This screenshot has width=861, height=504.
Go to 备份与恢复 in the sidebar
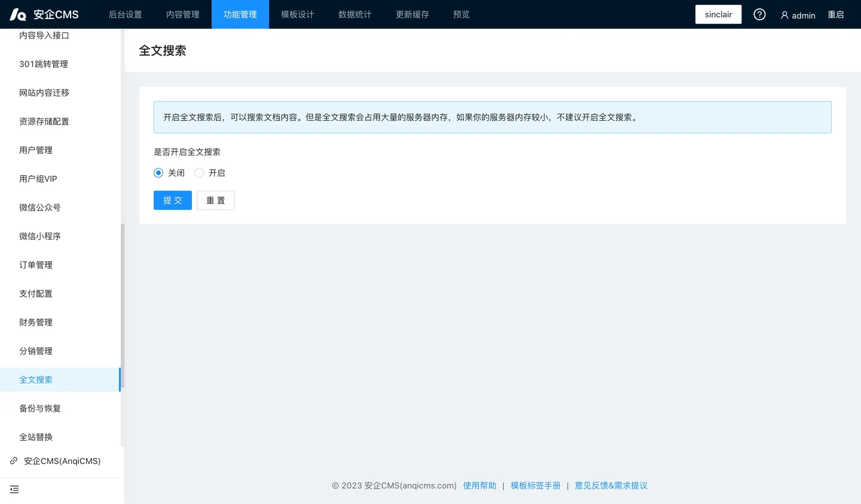pyautogui.click(x=60, y=408)
